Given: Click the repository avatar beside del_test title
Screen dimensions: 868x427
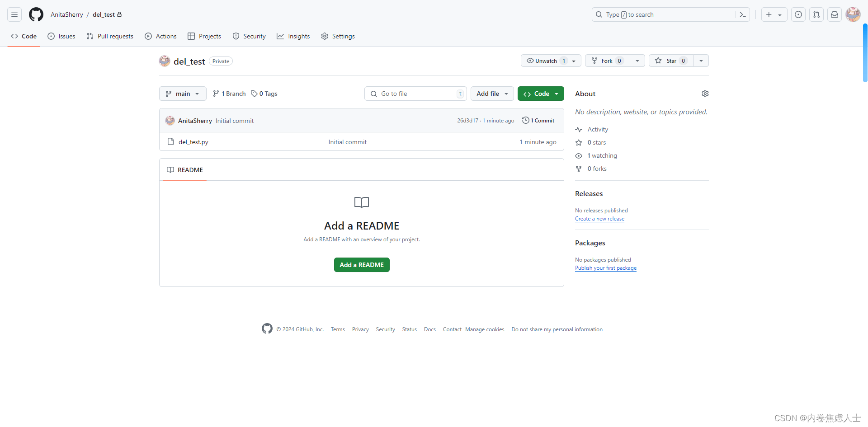Looking at the screenshot, I should pyautogui.click(x=165, y=61).
